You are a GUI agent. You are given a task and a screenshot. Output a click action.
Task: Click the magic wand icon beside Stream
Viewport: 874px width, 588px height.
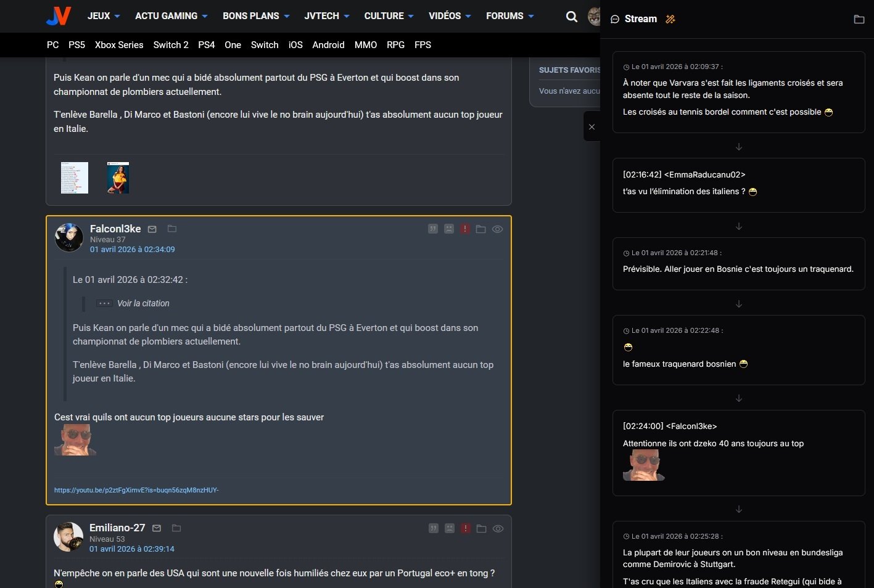670,19
